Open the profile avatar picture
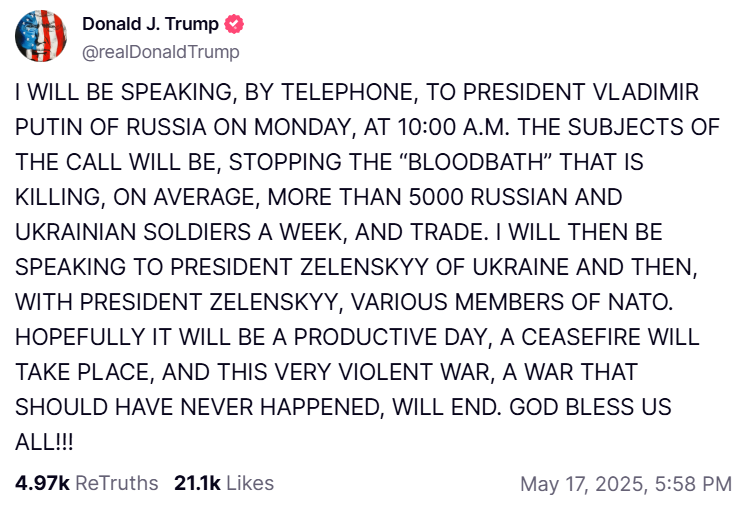 [x=41, y=38]
